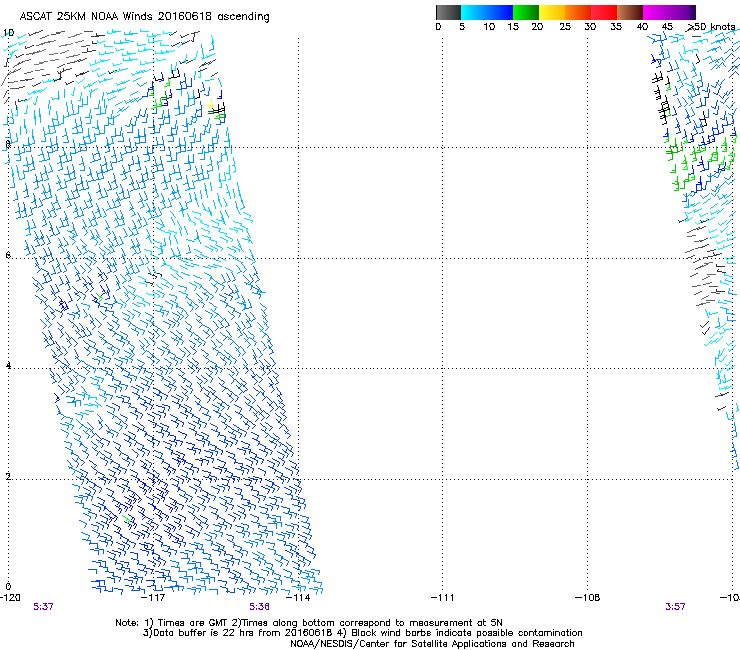This screenshot has height=650, width=740.
Task: Click the longitude label '-120'
Action: pos(10,598)
